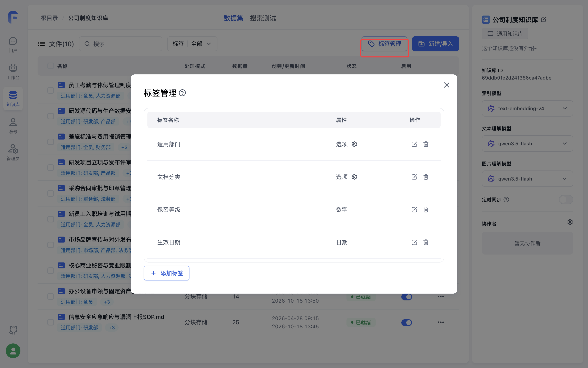Screen dimensions: 588x368
Task: Edit the 适用部门 tag
Action: tap(414, 144)
